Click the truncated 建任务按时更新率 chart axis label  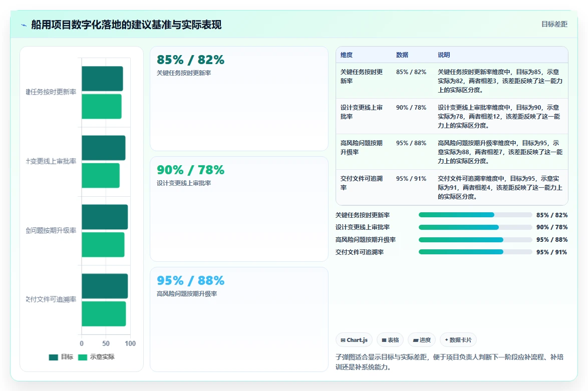51,92
